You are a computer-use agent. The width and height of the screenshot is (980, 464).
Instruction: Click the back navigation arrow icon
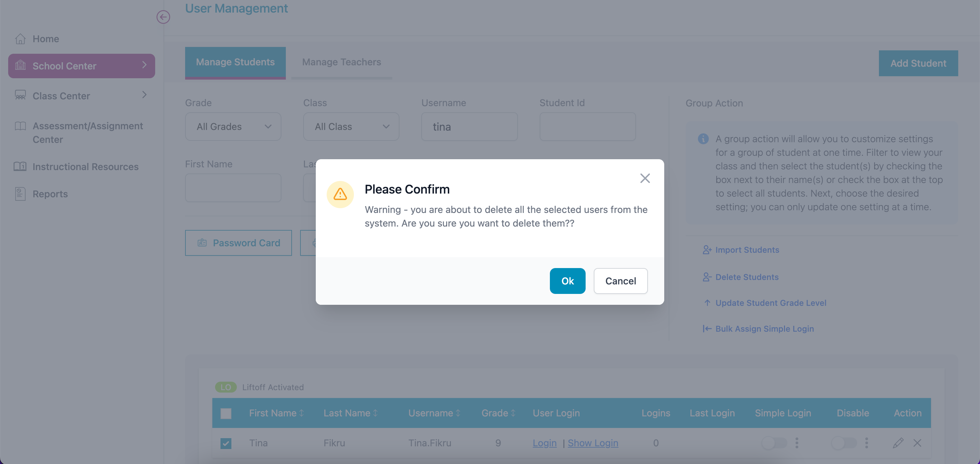pos(163,17)
